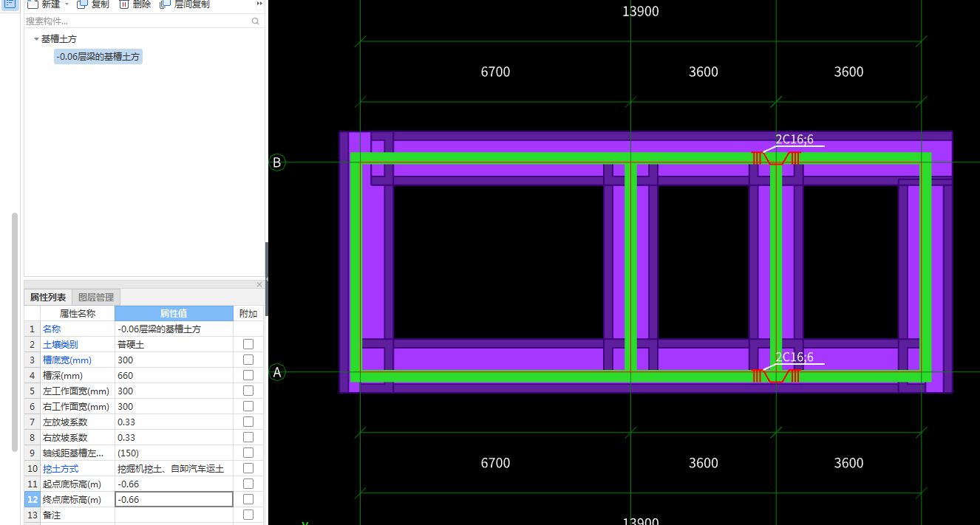Select row number 12 header

[33, 500]
